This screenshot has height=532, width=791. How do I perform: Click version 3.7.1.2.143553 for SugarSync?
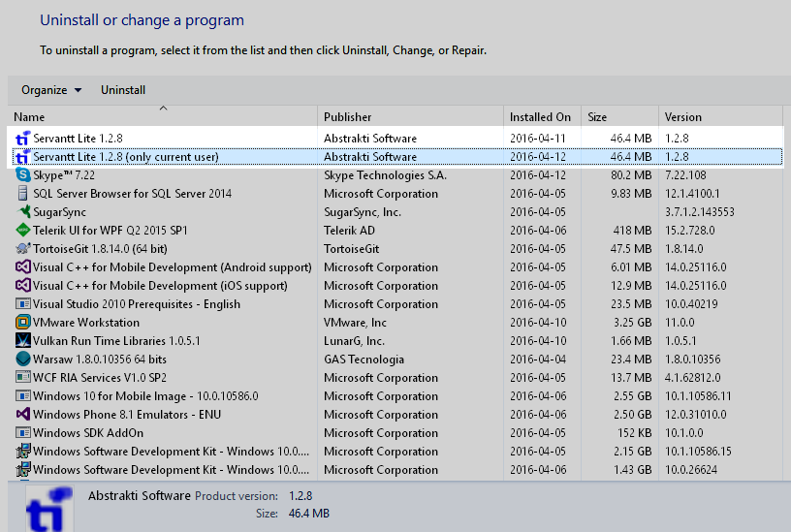[x=700, y=212]
